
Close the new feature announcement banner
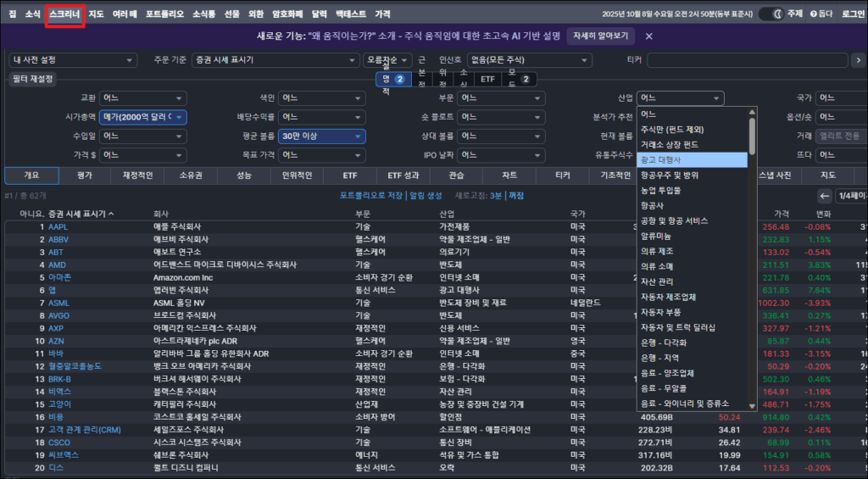coord(648,36)
